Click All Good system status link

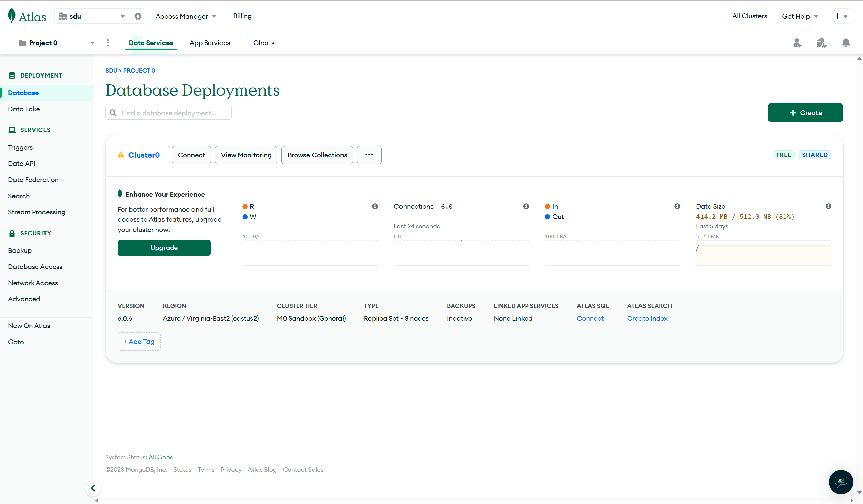pos(161,457)
